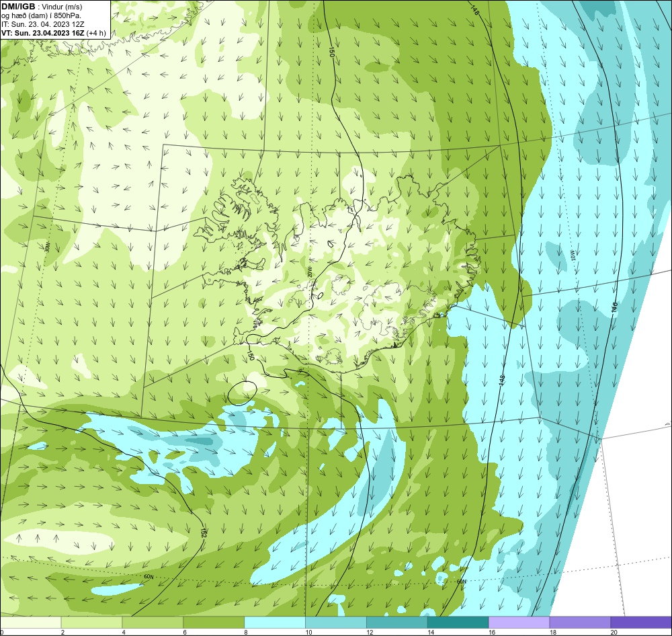
Task: Pick the 6–8 m/s dark green legend swatch
Action: coord(214,622)
